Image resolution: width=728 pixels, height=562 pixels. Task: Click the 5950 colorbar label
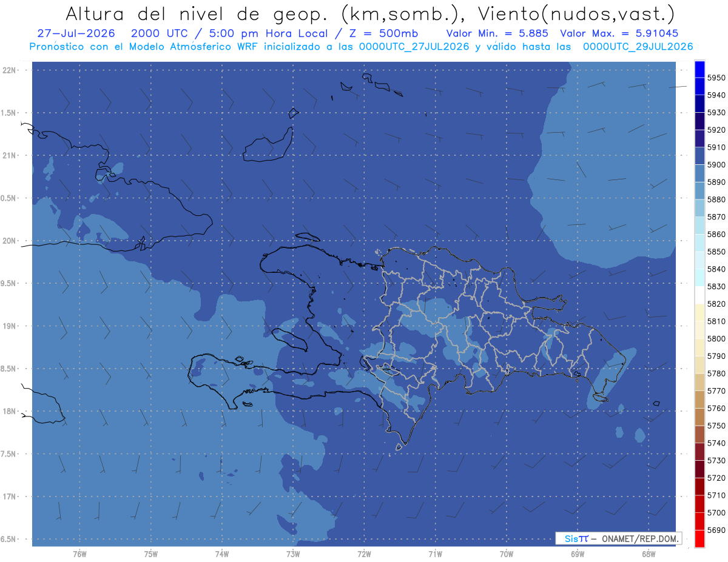tap(716, 78)
